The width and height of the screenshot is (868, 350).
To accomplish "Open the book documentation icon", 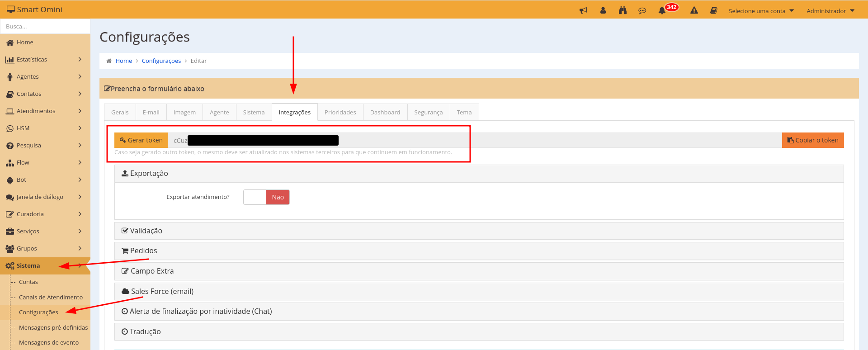I will pyautogui.click(x=713, y=10).
